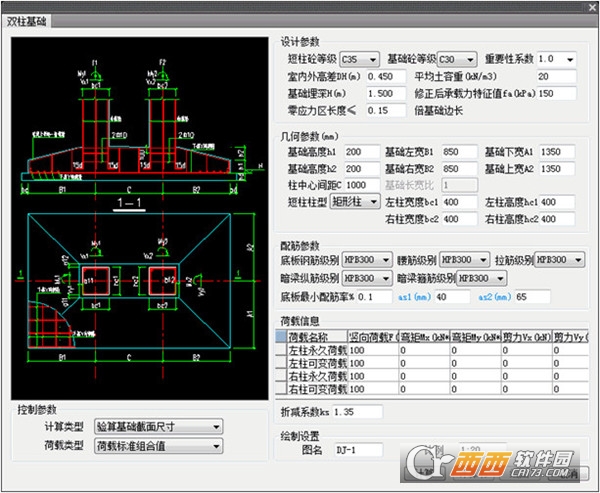This screenshot has width=600, height=493.
Task: Open the 腰筋级别 HPB300 dropdown
Action: point(465,260)
